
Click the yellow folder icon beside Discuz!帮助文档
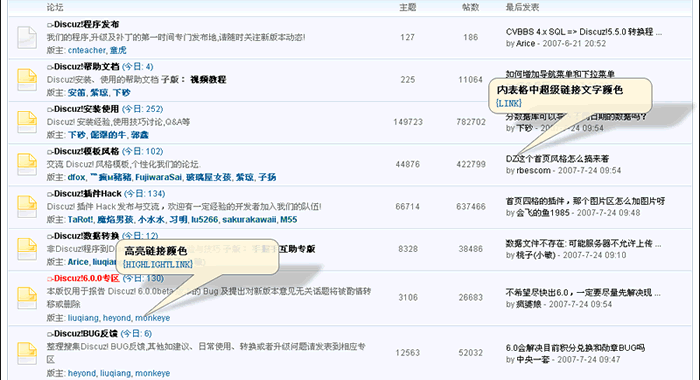point(27,79)
